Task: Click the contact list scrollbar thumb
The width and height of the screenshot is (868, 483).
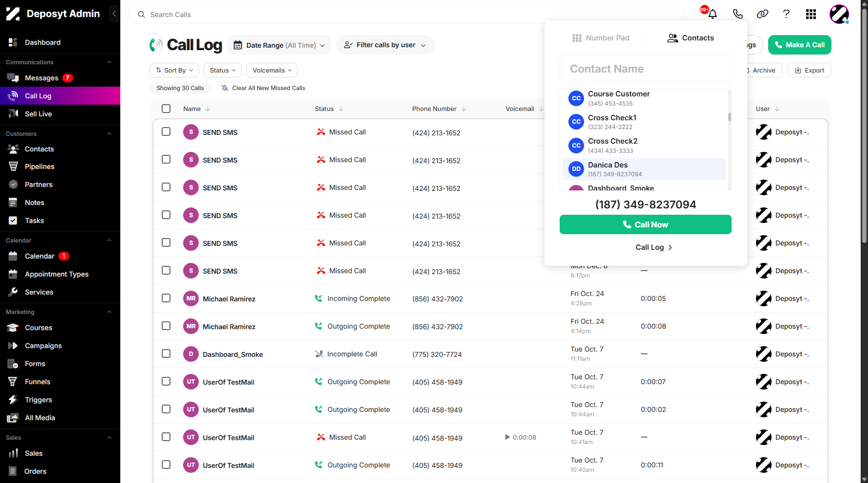Action: tap(730, 117)
